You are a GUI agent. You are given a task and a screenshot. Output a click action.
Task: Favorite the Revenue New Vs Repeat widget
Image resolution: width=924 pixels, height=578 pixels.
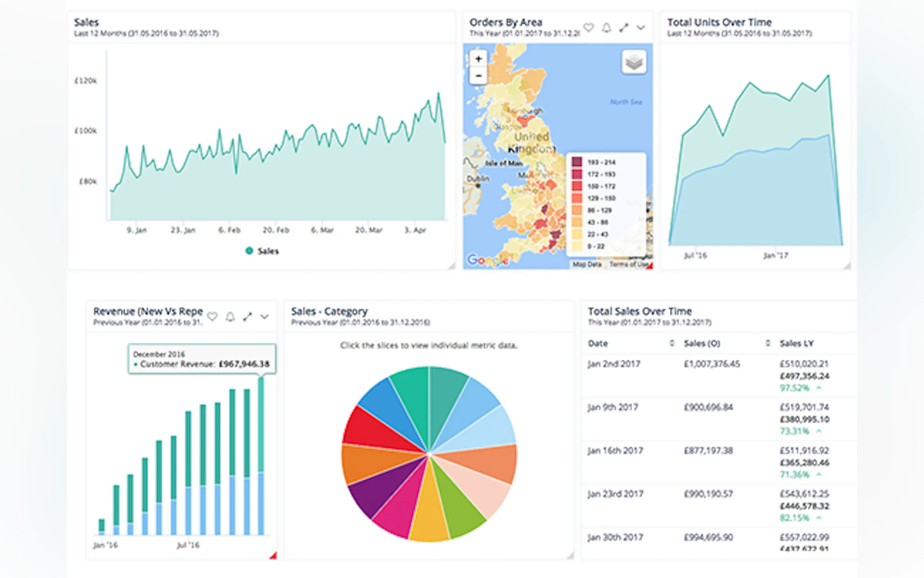pyautogui.click(x=212, y=317)
